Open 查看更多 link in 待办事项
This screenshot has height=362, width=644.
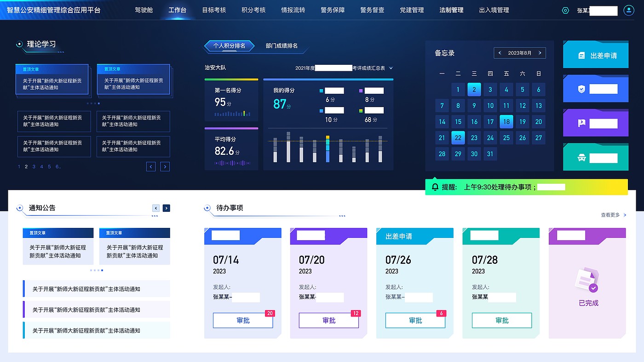tap(613, 215)
